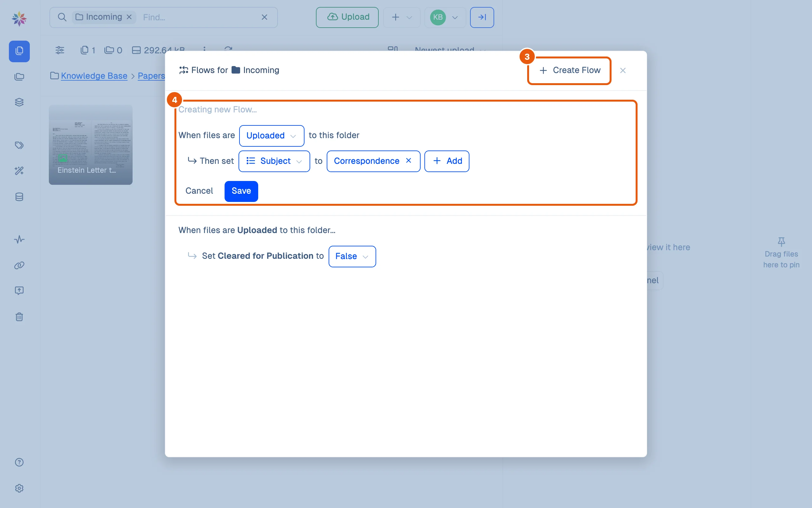Open the Uploaded trigger dropdown
This screenshot has width=812, height=508.
pyautogui.click(x=272, y=136)
